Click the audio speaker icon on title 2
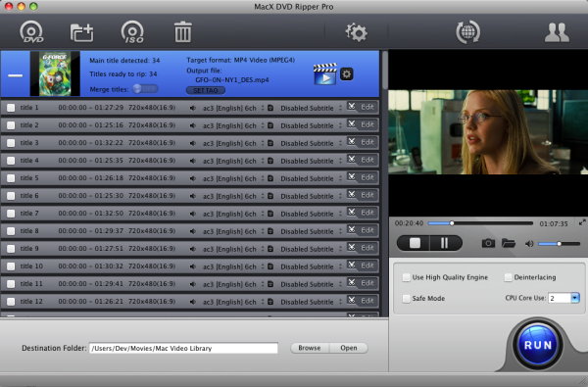588x387 pixels. click(x=193, y=125)
